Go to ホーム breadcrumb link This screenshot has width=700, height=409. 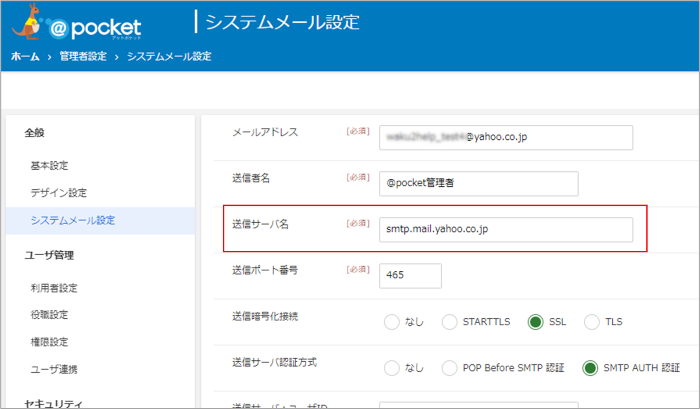[x=25, y=57]
